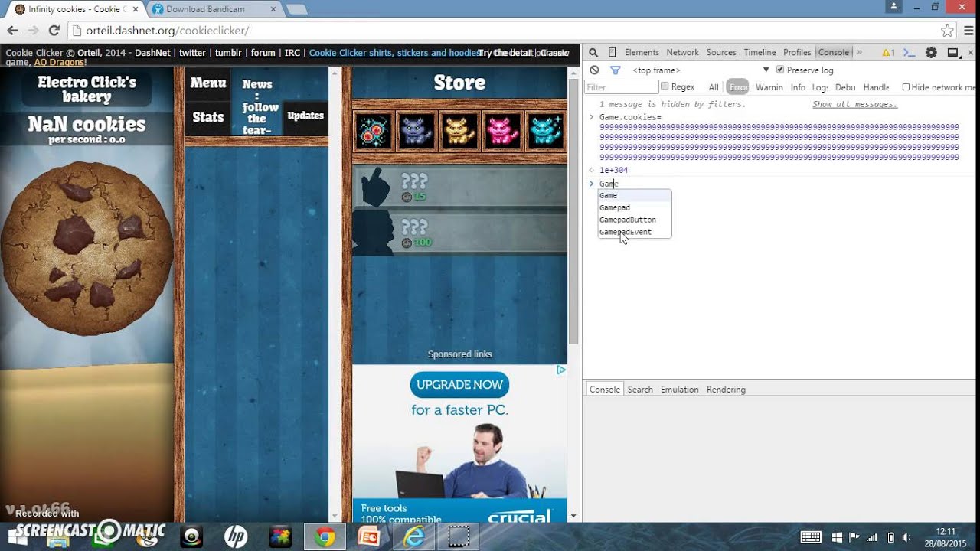Expand the Game.cookies console entry arrow
This screenshot has height=551, width=980.
591,117
